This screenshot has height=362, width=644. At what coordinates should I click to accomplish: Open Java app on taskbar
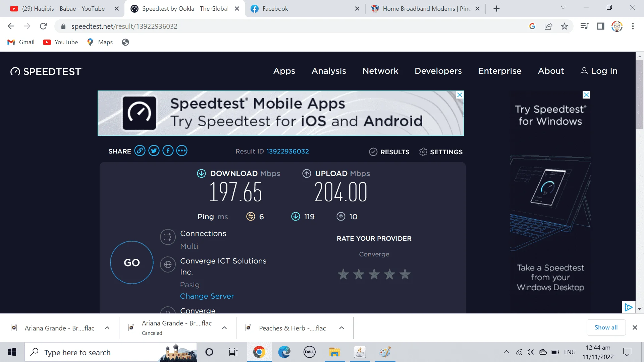(360, 352)
